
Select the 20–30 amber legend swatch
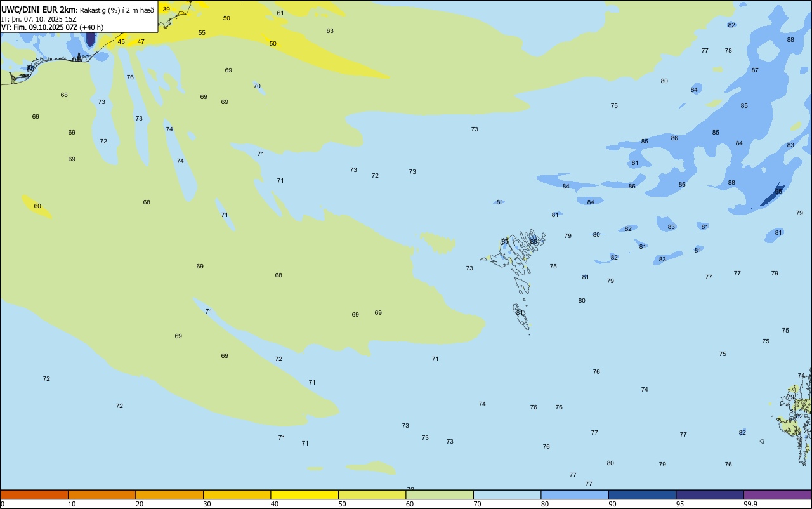point(169,494)
